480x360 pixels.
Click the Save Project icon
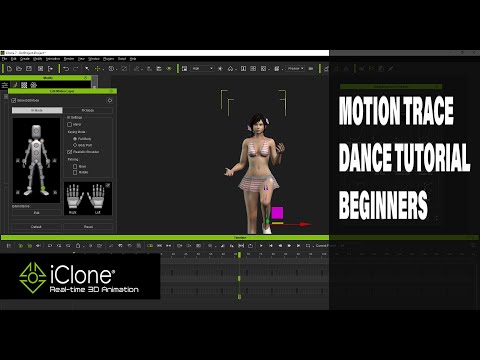(29, 69)
